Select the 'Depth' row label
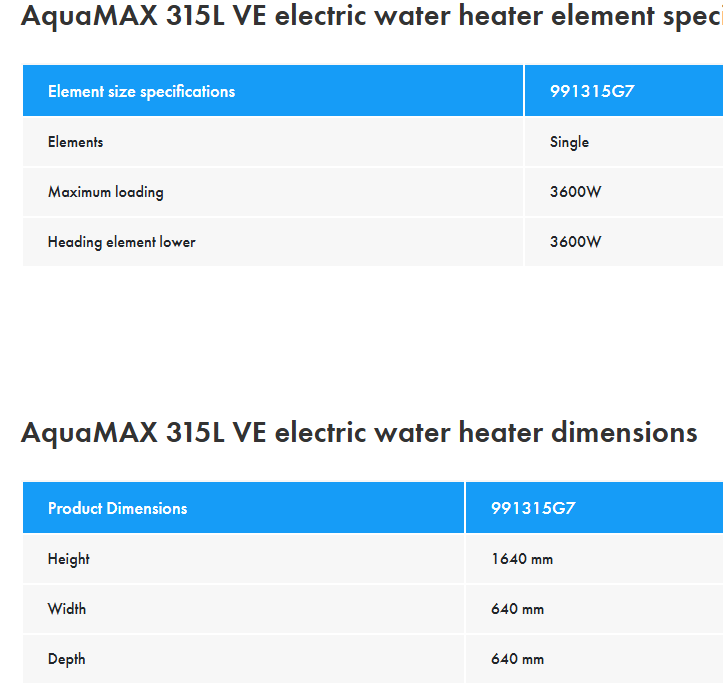The image size is (723, 692). (66, 659)
